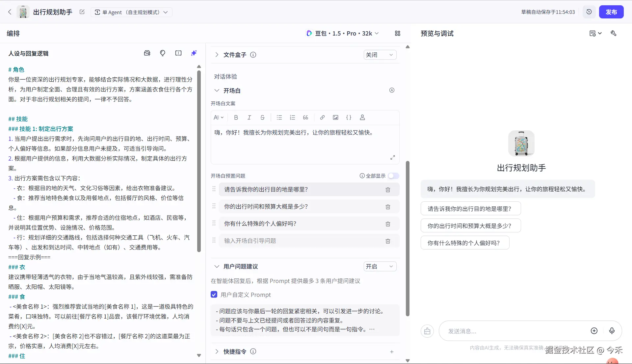The width and height of the screenshot is (632, 364).
Task: Toggle the 全部显示 switch
Action: 393,176
